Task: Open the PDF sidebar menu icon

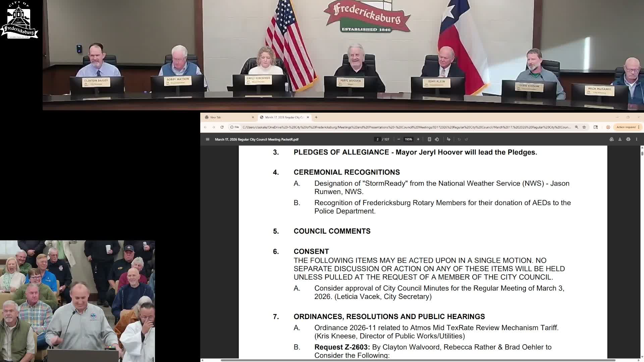Action: 208,139
